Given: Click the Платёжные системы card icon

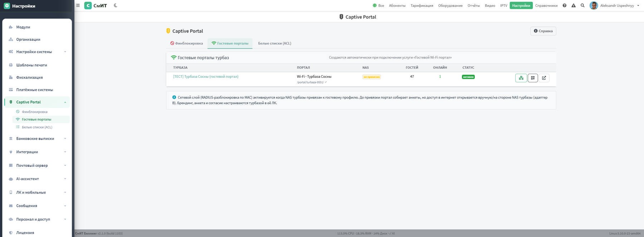Looking at the screenshot, I should 11,90.
